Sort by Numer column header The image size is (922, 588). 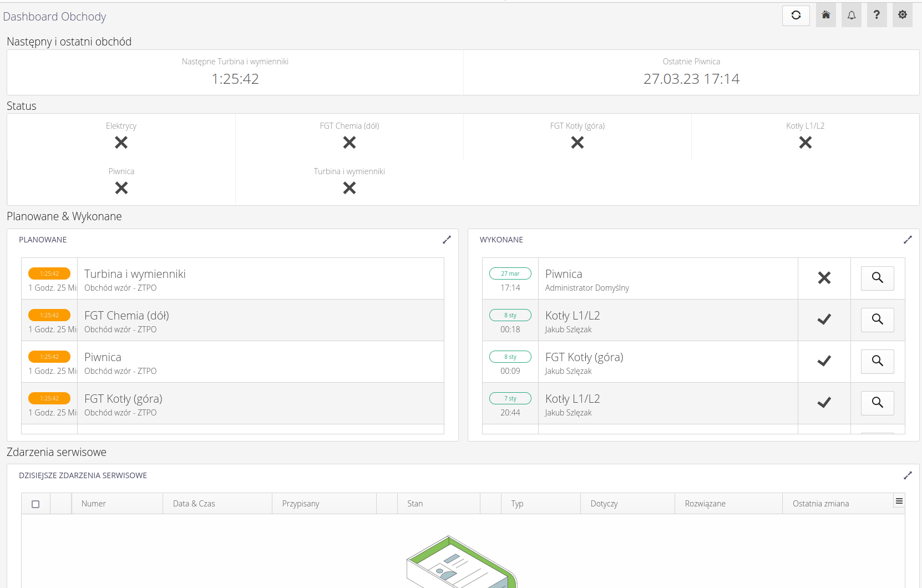pyautogui.click(x=94, y=504)
